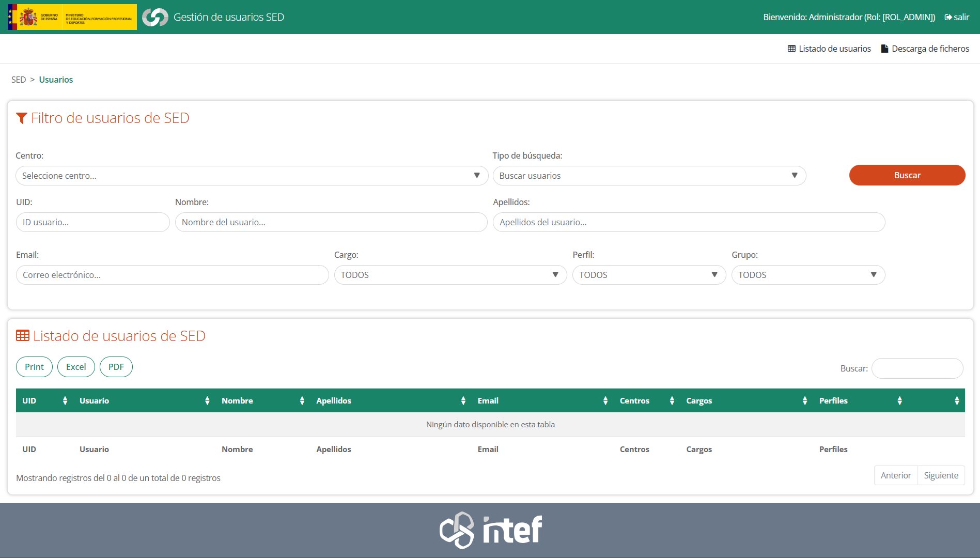Click the intef logo in the footer

click(x=490, y=530)
